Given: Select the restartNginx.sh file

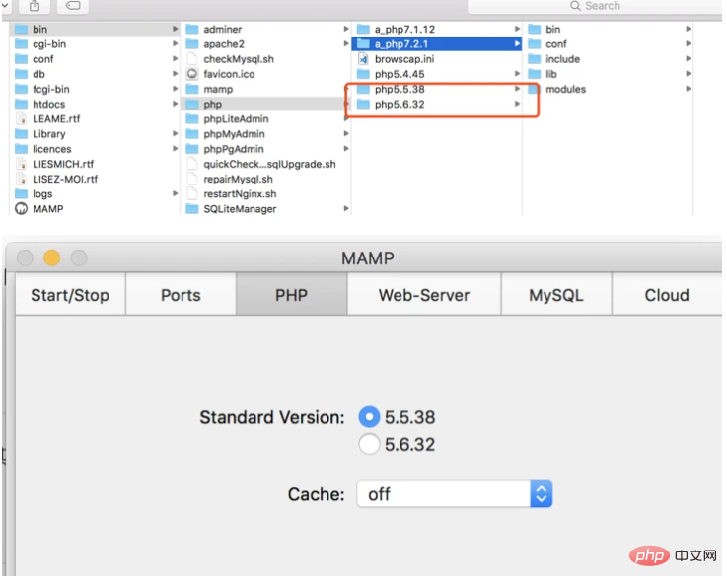Looking at the screenshot, I should [266, 193].
